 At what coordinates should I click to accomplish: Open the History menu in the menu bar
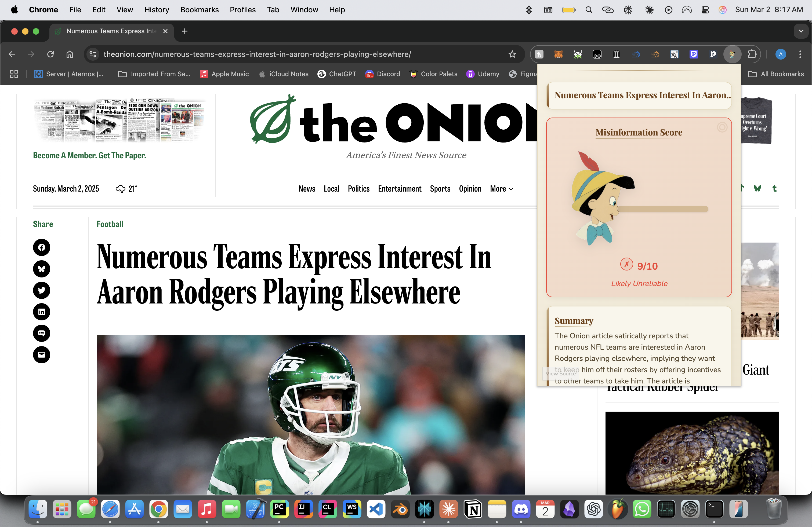tap(157, 10)
